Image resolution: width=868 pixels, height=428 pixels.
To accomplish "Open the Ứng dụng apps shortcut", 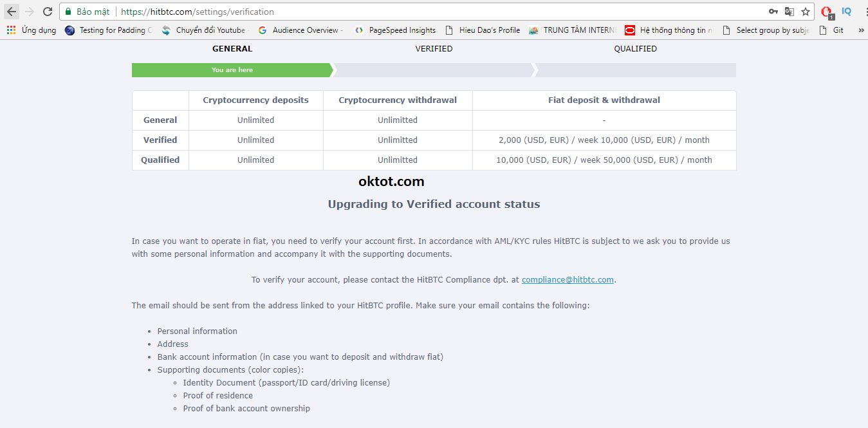I will 32,30.
